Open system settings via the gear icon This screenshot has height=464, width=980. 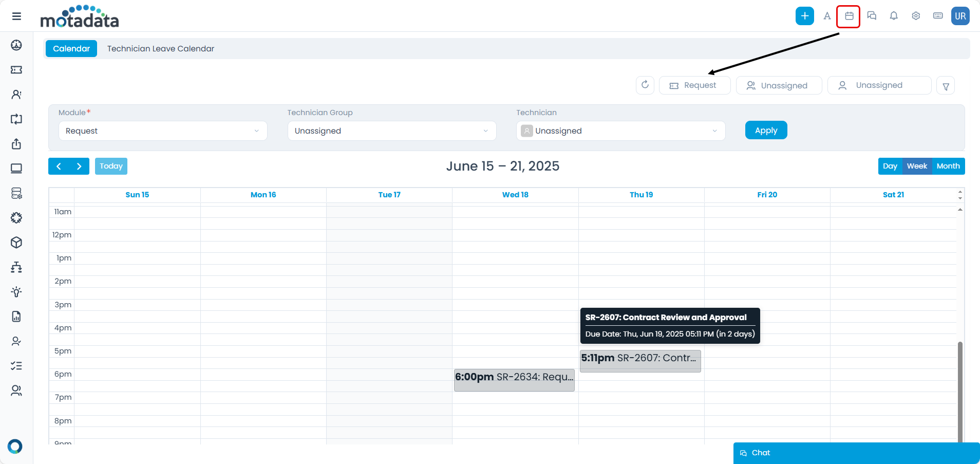pyautogui.click(x=916, y=16)
